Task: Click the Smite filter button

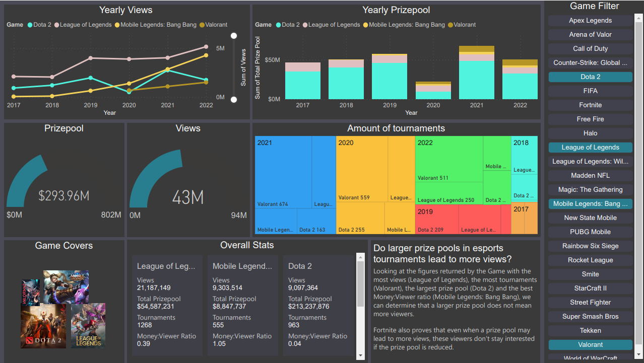Action: 590,274
